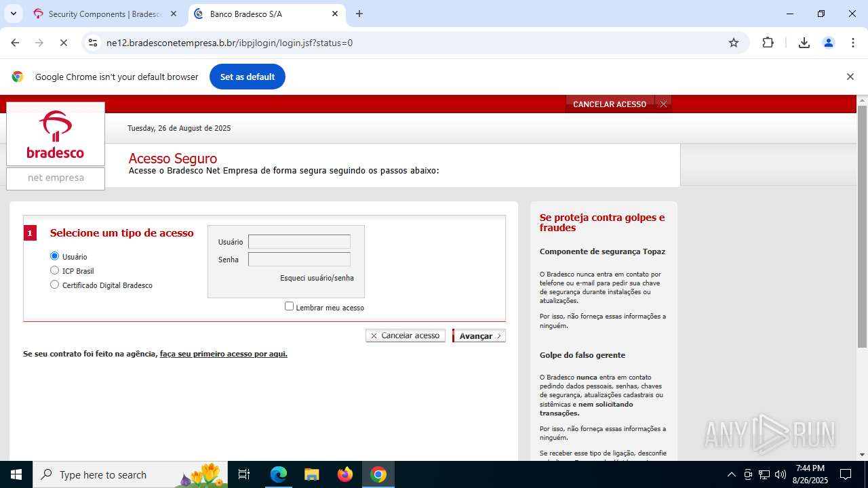Open Chrome tab search dropdown arrow
868x488 pixels.
(x=13, y=14)
